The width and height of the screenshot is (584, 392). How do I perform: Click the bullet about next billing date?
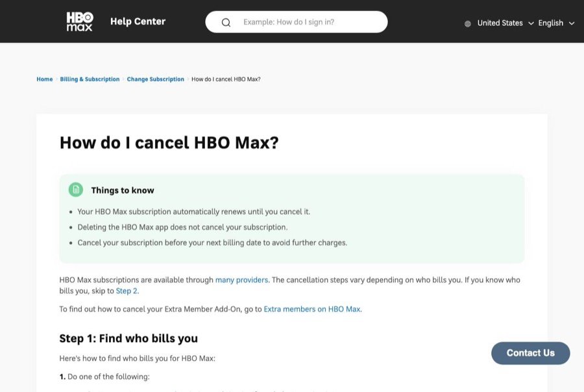(212, 243)
